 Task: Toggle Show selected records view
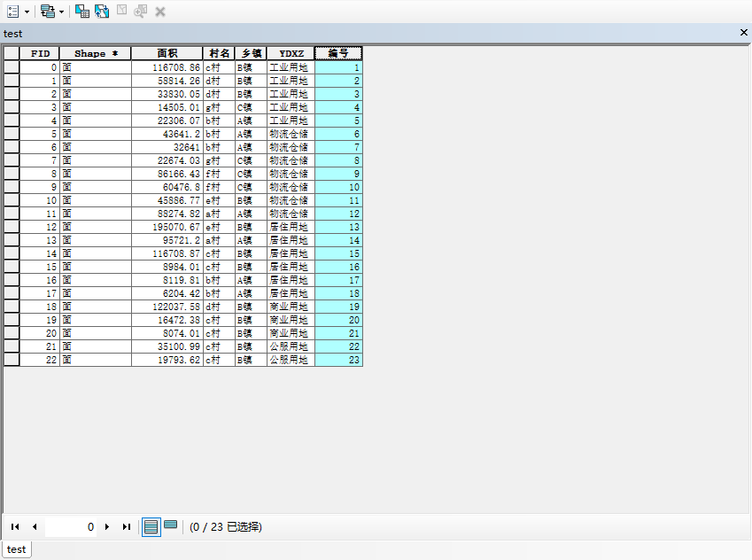coord(170,526)
